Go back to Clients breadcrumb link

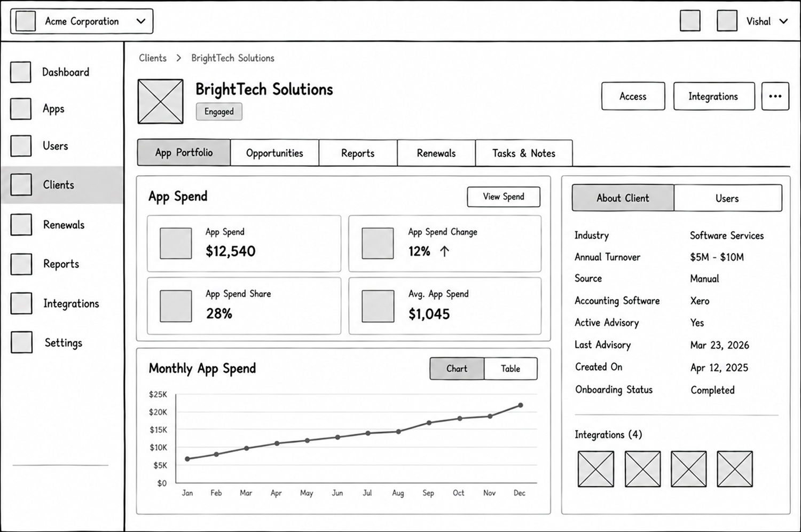[x=153, y=58]
